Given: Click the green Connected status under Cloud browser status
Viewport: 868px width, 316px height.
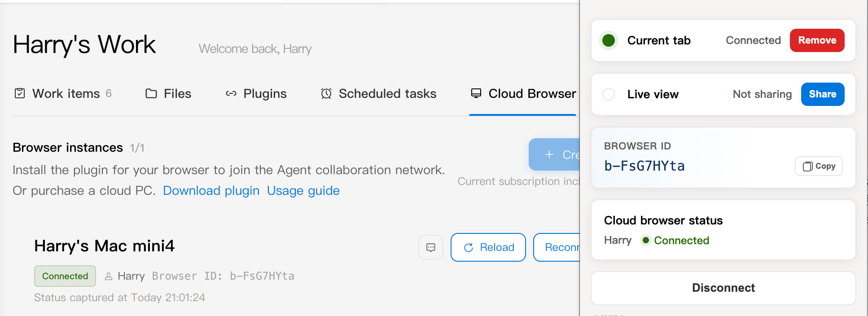Looking at the screenshot, I should click(x=675, y=240).
